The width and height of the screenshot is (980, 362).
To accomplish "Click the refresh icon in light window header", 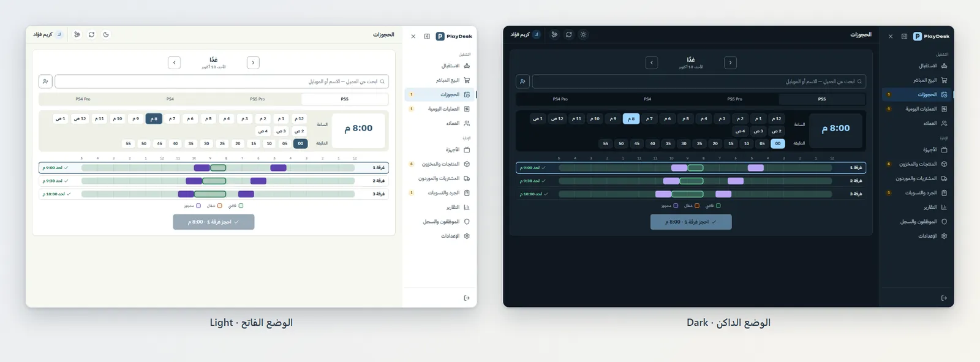I will tap(91, 34).
